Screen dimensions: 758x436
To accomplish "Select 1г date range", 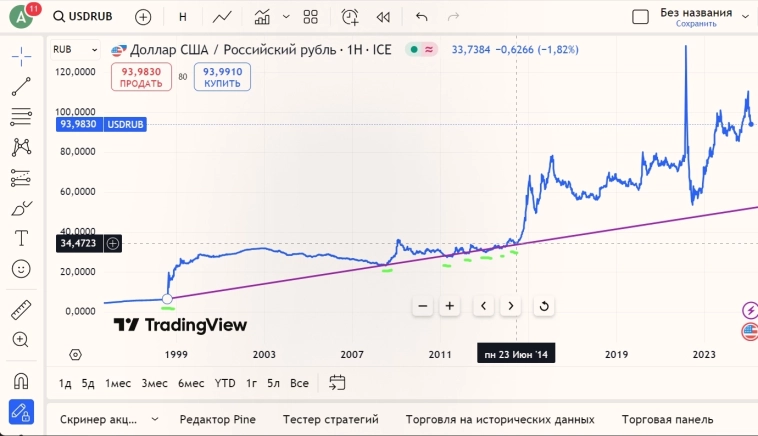I will (x=251, y=383).
